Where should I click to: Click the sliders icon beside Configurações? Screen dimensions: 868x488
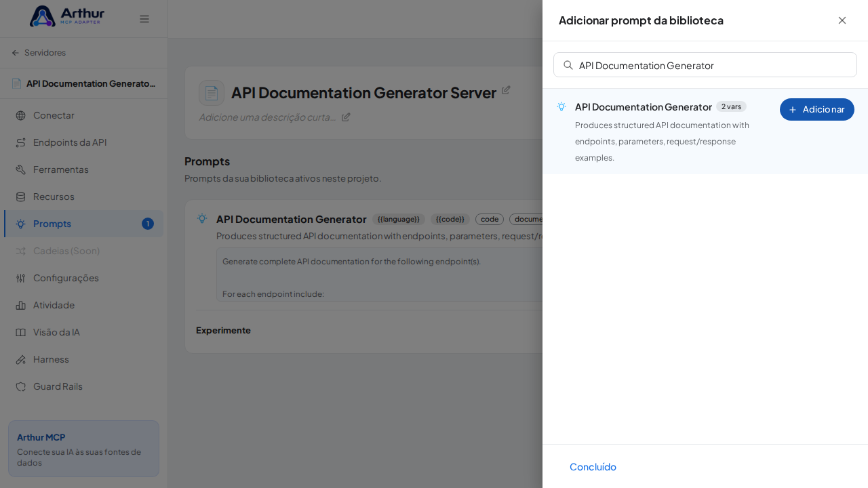pos(20,278)
